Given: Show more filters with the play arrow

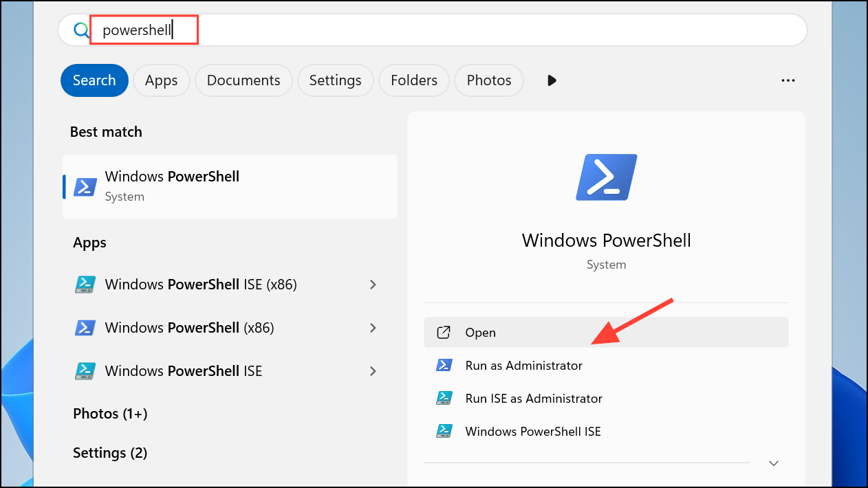Looking at the screenshot, I should 552,80.
